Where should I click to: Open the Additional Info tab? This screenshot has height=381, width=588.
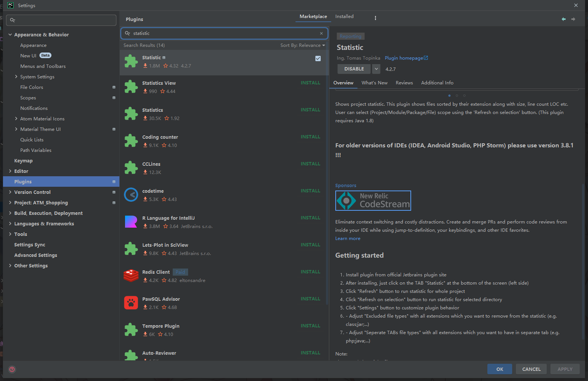[x=437, y=83]
